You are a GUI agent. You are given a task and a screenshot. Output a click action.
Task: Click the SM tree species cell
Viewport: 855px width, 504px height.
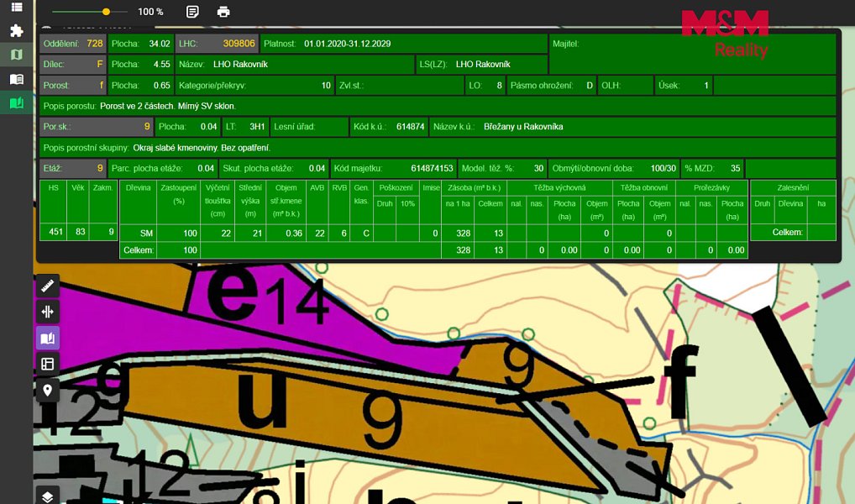pyautogui.click(x=138, y=233)
